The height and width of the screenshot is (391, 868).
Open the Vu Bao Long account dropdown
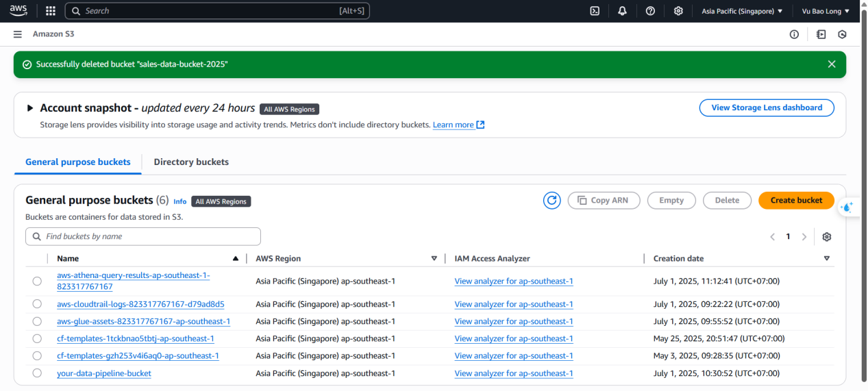(x=826, y=11)
